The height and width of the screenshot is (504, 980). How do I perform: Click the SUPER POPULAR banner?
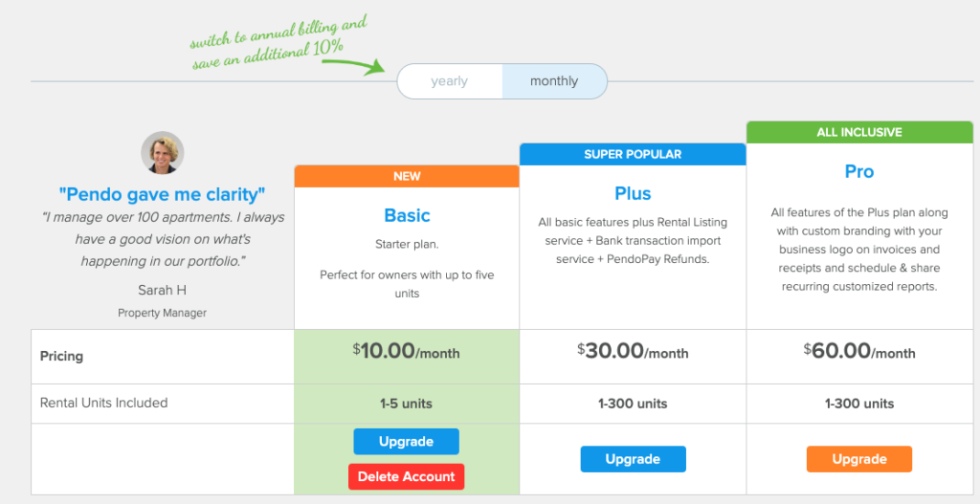(634, 154)
